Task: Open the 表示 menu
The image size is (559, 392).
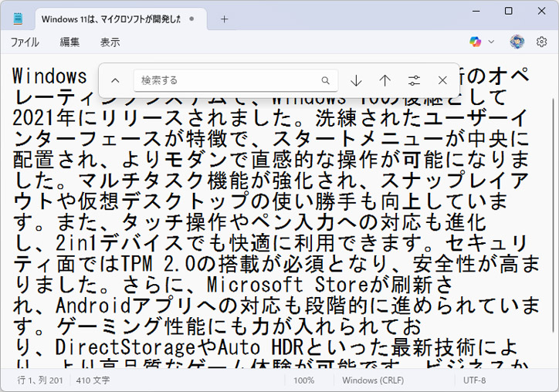Action: click(110, 42)
